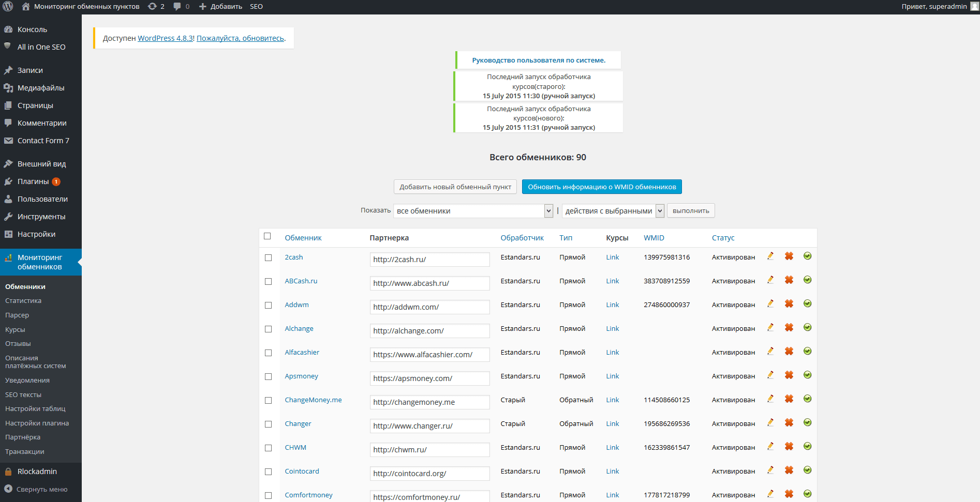Screen dimensions: 980x502
Task: Open Rlockadmin in the sidebar
Action: pos(37,471)
